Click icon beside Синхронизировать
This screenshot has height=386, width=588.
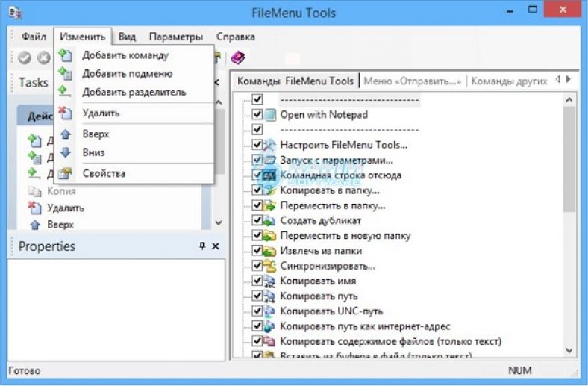coord(269,266)
